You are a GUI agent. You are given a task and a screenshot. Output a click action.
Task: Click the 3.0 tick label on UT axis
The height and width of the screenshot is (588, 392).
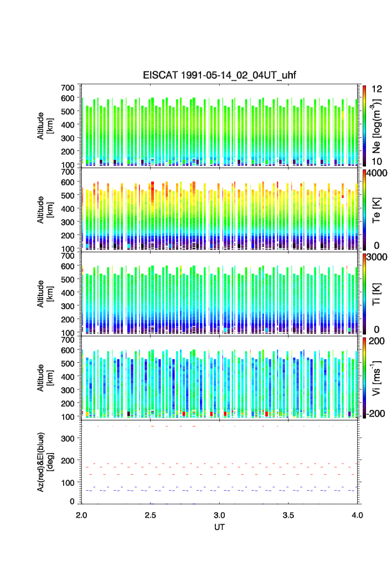coord(220,515)
